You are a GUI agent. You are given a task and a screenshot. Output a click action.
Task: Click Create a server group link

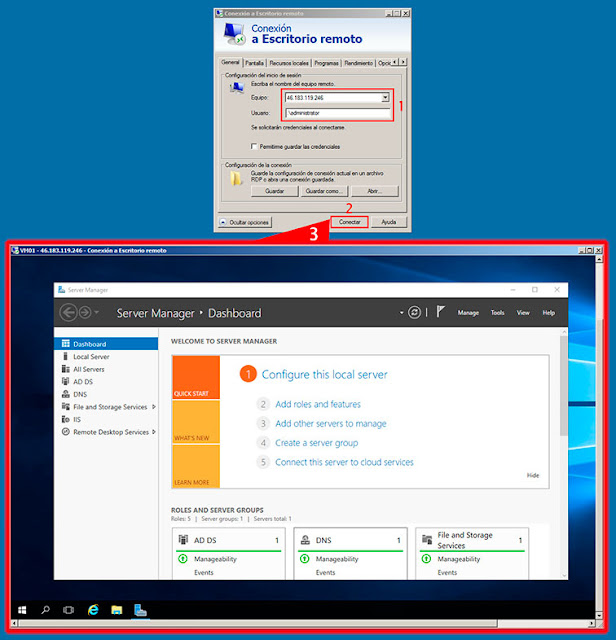316,443
